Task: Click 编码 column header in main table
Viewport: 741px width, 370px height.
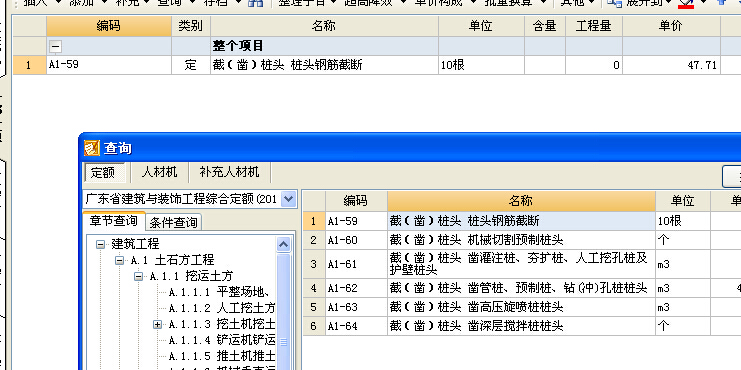Action: point(109,26)
